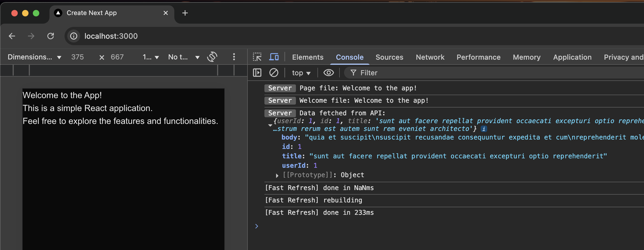Collapse the logged userId object
Viewport: 644px width, 250px height.
[x=270, y=125]
